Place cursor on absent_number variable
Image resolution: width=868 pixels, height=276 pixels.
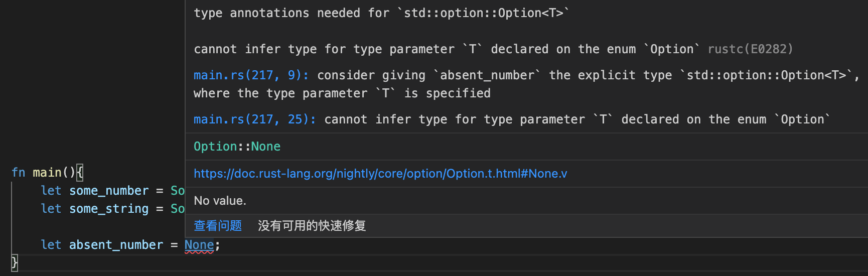(116, 245)
